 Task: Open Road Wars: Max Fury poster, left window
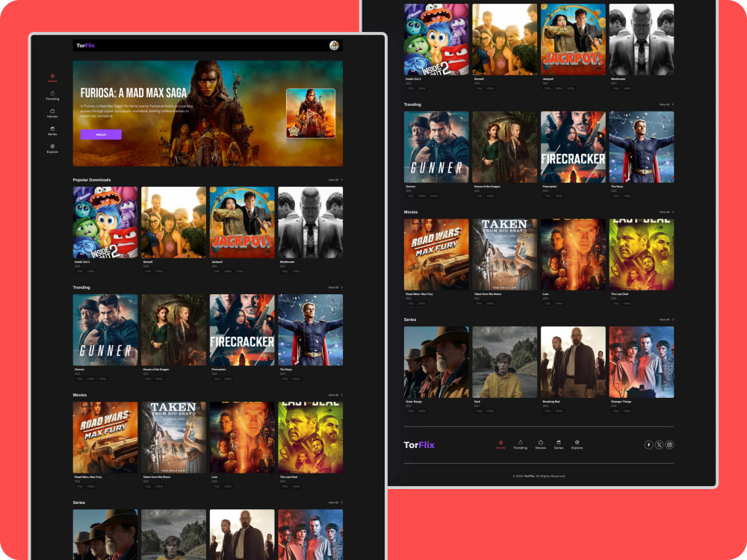(x=105, y=438)
